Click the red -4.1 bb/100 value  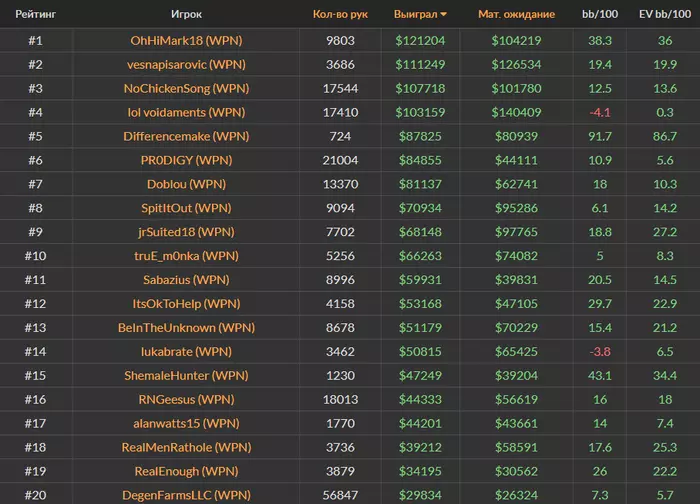(600, 112)
